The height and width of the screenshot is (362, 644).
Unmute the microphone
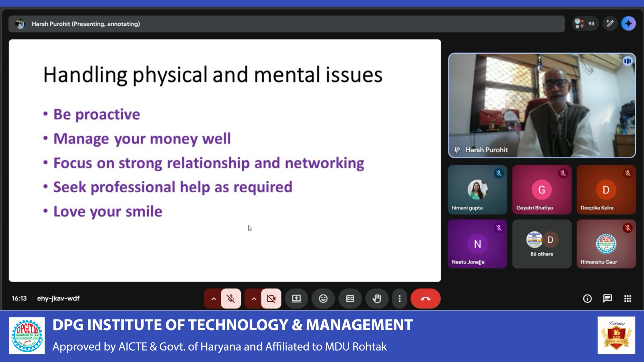(231, 298)
